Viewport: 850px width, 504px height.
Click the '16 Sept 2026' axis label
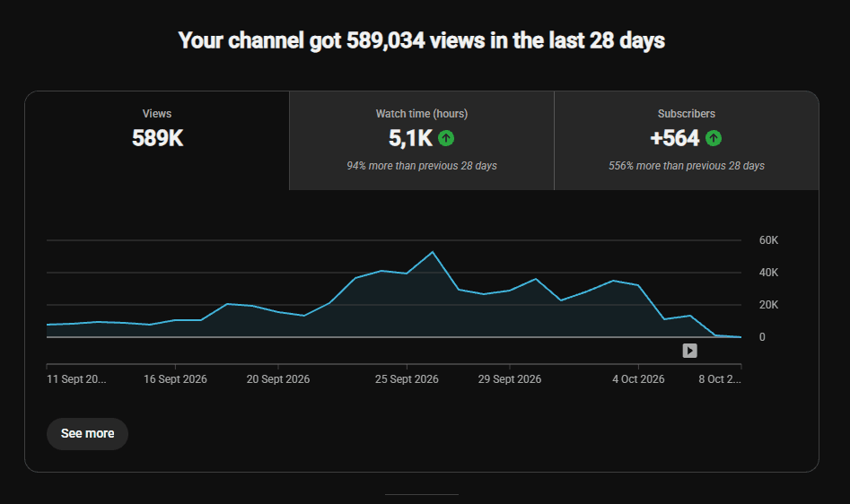pos(175,379)
